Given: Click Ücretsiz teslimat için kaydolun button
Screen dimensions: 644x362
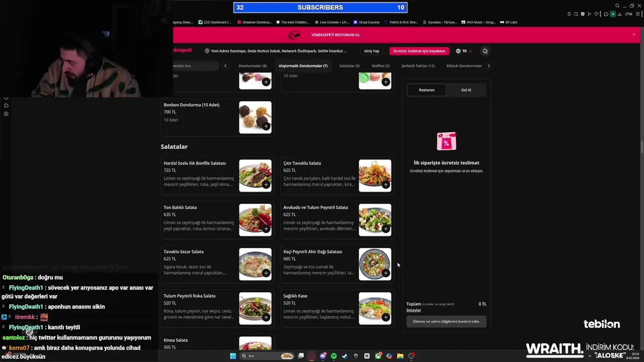Looking at the screenshot, I should tap(419, 51).
